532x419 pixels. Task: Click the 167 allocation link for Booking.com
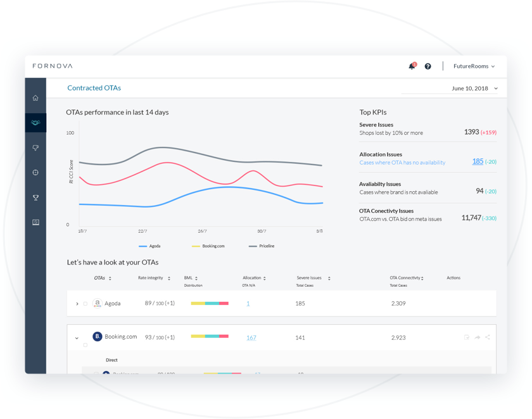(x=251, y=337)
